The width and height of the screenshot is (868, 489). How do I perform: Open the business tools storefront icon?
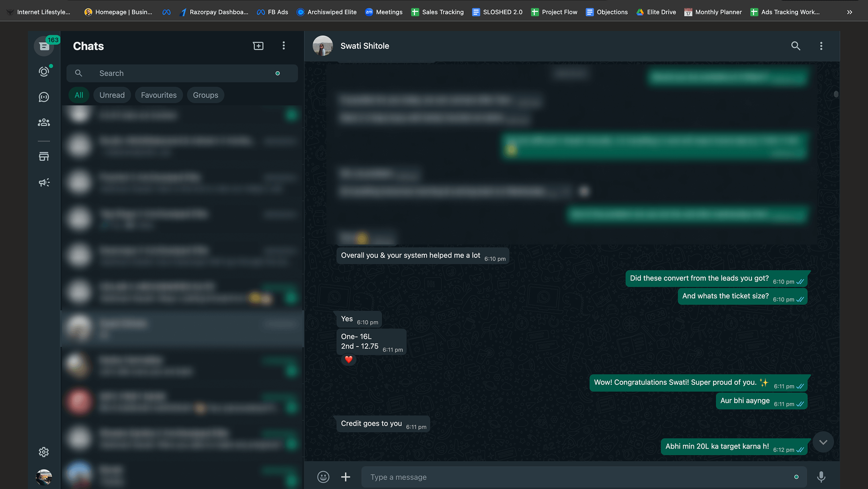[x=44, y=156]
